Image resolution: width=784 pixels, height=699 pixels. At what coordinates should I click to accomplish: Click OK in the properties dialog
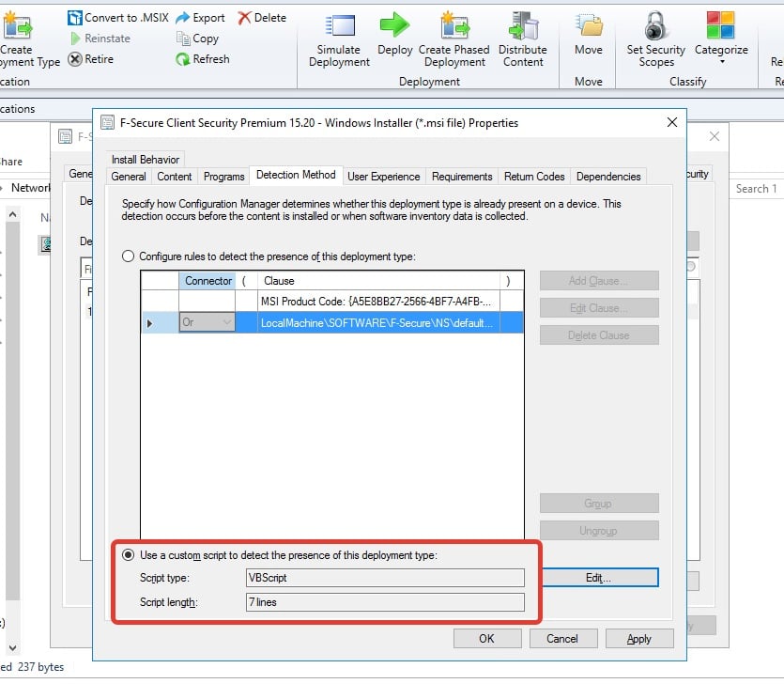[487, 639]
